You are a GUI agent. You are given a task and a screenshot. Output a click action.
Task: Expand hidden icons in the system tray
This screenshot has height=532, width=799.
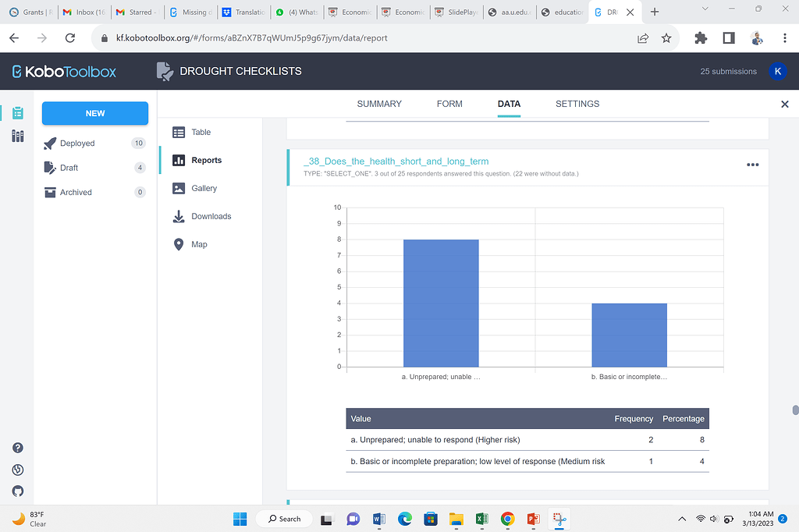click(681, 519)
